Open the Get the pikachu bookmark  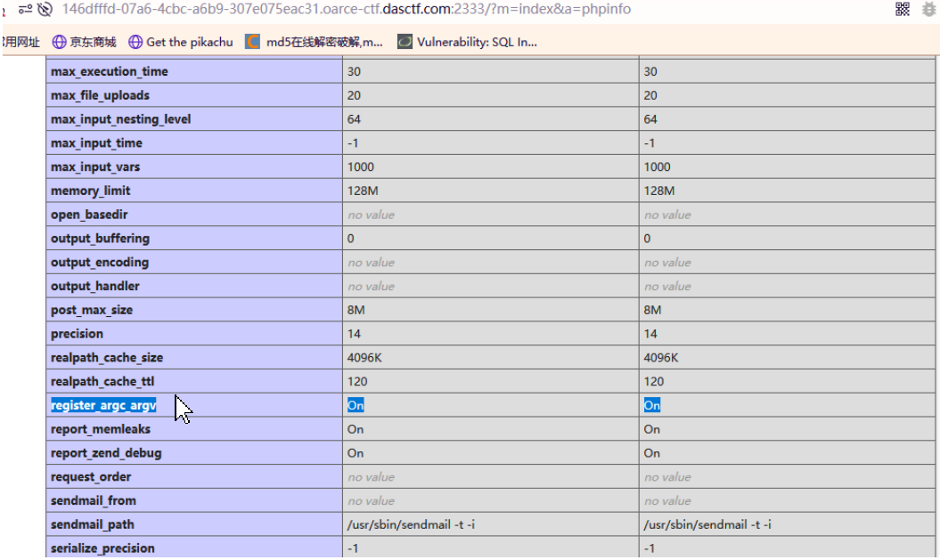click(x=181, y=42)
